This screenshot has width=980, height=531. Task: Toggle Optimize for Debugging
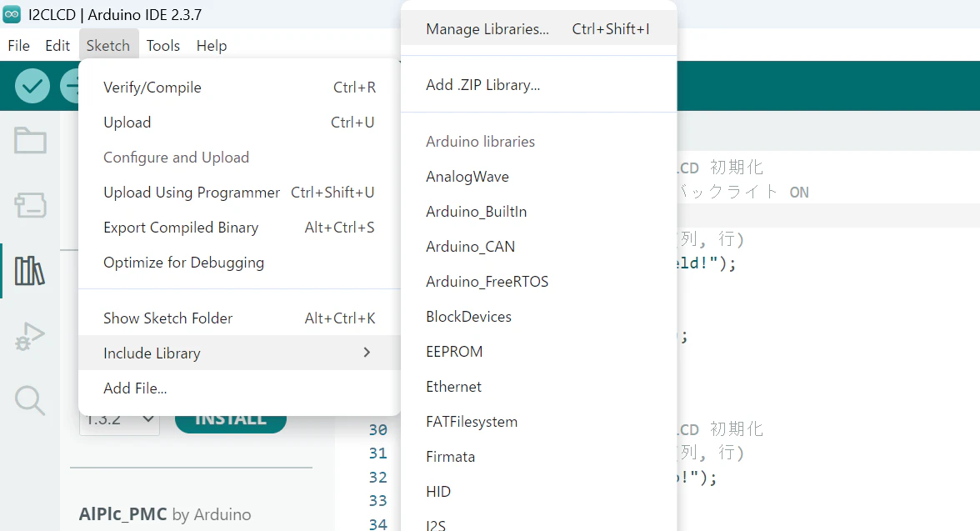[239, 263]
